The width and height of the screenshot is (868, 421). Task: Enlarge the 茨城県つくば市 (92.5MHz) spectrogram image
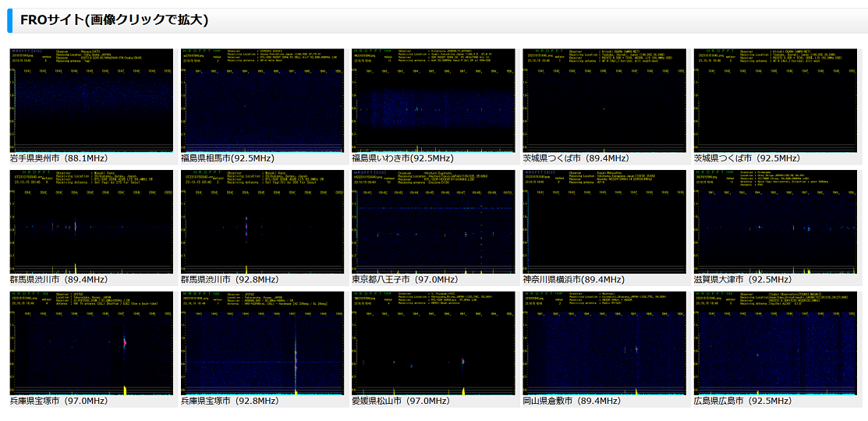775,101
